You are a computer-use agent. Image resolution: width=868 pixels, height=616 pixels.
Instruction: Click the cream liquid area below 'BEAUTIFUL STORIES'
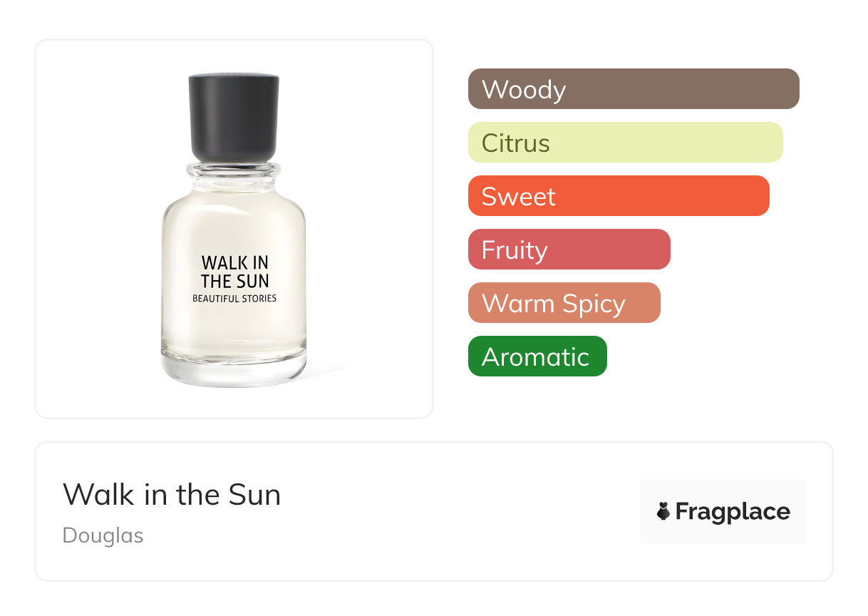coord(234,328)
